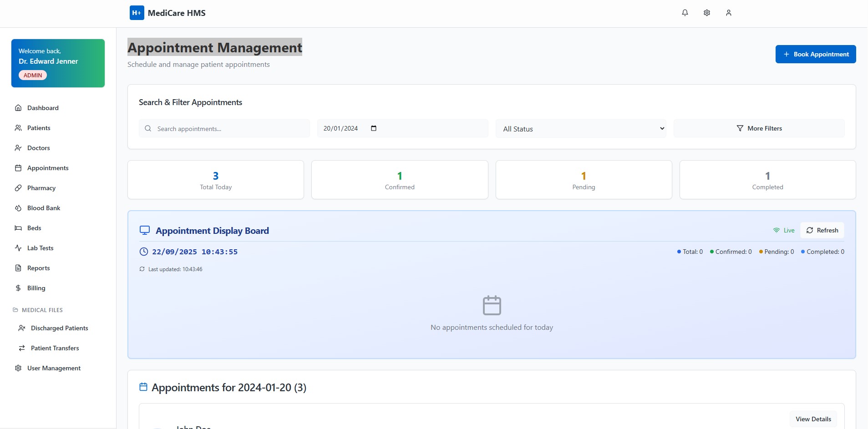The image size is (868, 429).
Task: Open the date picker calendar icon
Action: tap(374, 128)
